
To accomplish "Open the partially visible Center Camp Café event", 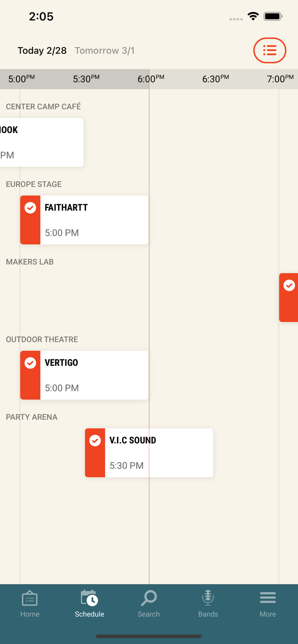I will coord(41,143).
